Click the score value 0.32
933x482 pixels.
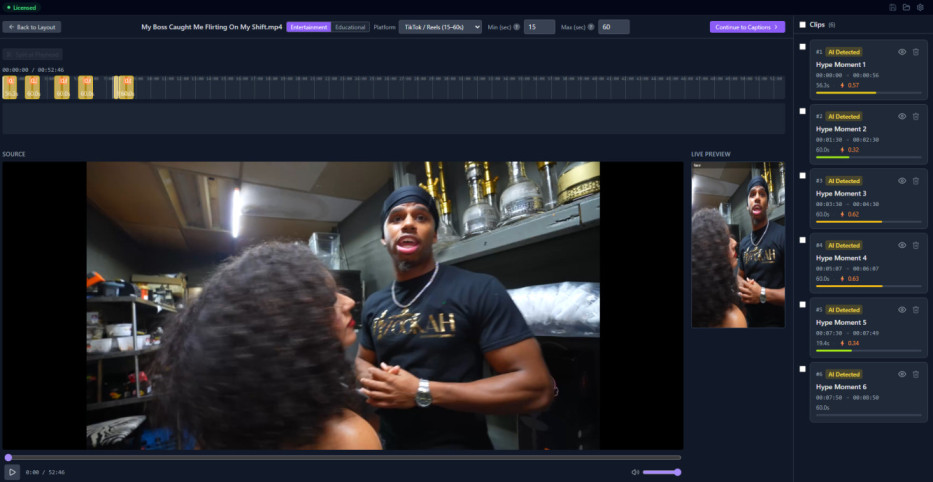point(853,150)
